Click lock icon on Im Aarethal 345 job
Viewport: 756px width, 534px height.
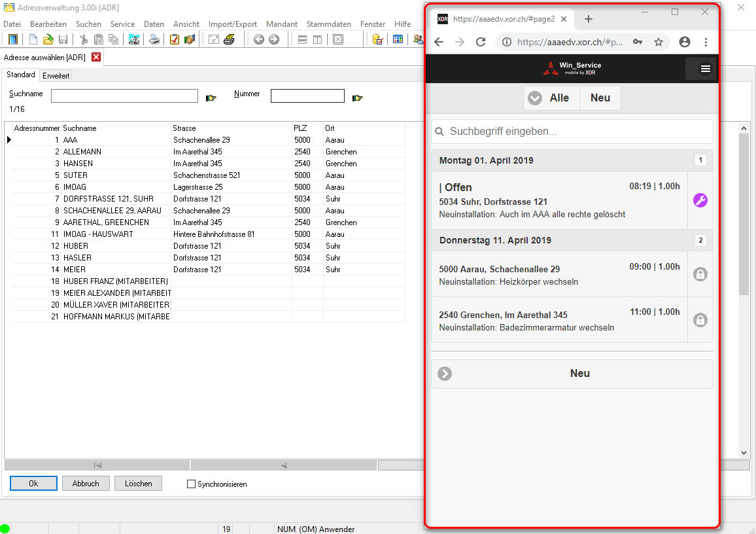pyautogui.click(x=700, y=320)
